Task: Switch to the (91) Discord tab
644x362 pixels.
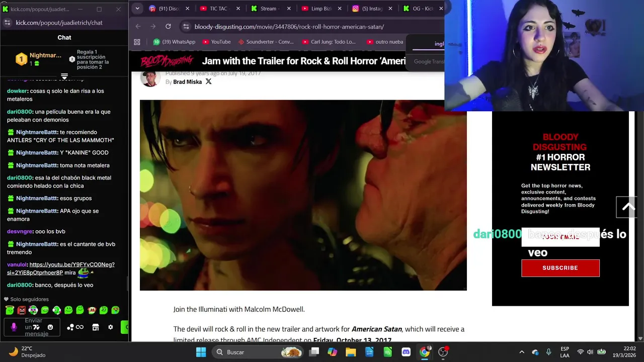Action: tap(169, 9)
